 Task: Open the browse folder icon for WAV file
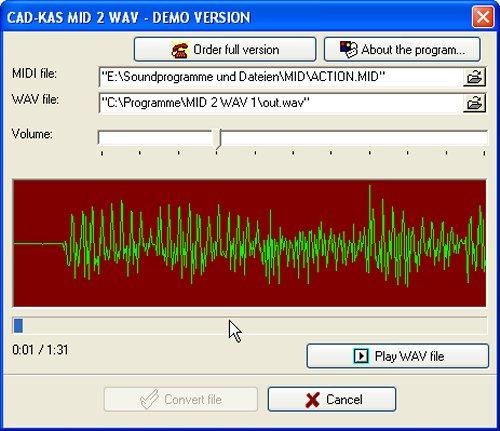click(474, 103)
